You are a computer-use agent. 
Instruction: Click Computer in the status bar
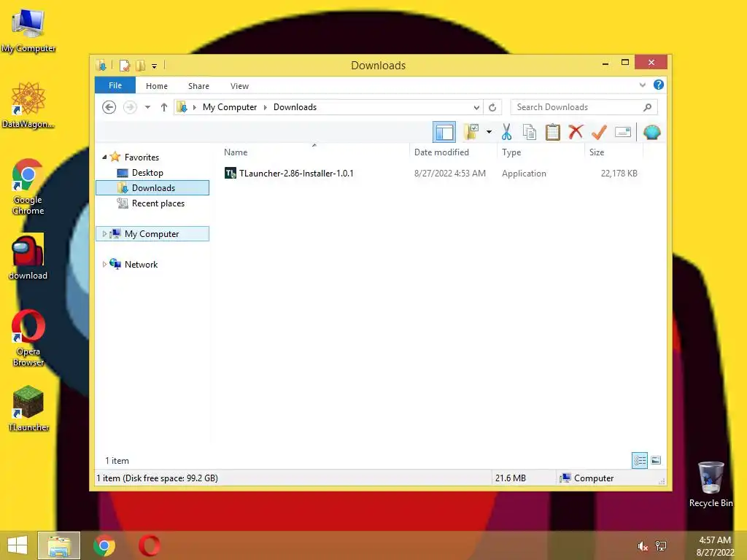(x=594, y=478)
